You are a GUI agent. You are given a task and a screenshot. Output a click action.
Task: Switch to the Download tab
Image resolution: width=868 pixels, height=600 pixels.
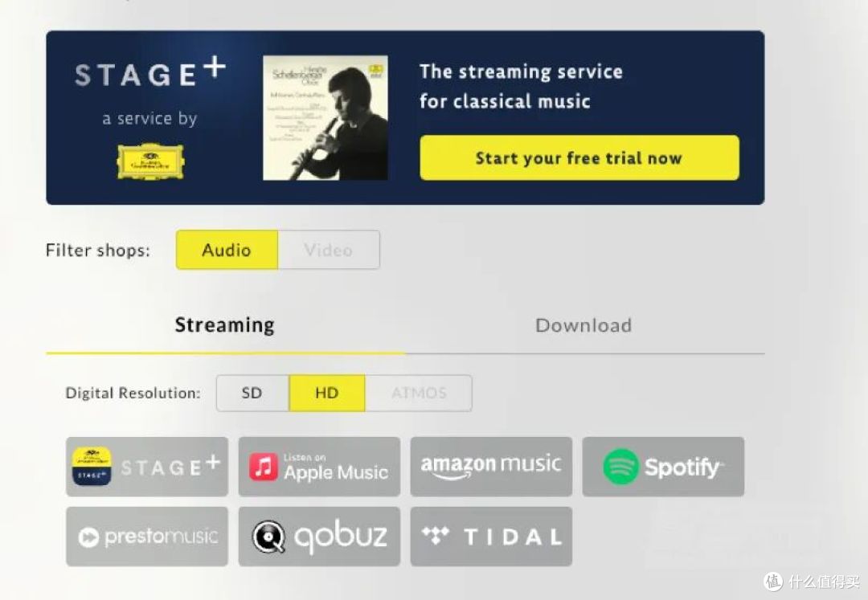point(584,325)
